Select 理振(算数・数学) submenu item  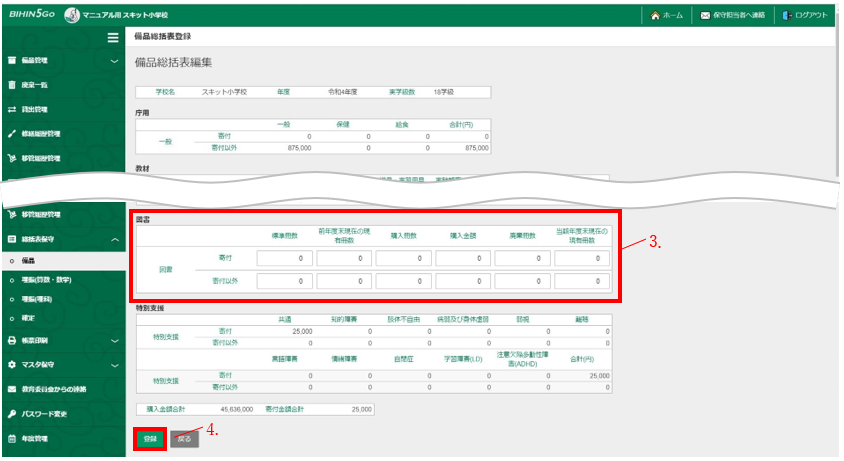pyautogui.click(x=46, y=279)
